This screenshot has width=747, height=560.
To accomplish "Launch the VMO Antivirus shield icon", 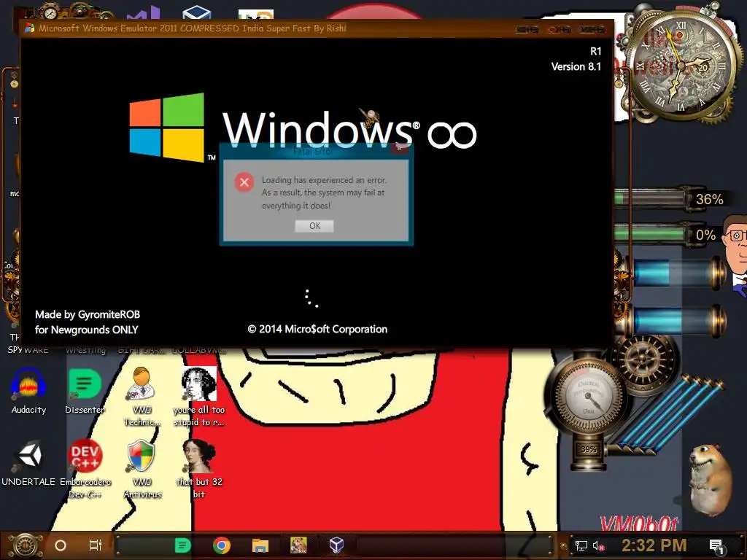I will tap(142, 469).
